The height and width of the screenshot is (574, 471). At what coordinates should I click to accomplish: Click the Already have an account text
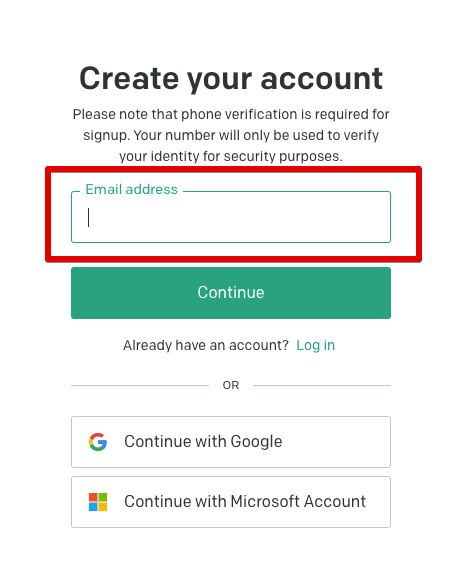click(206, 345)
